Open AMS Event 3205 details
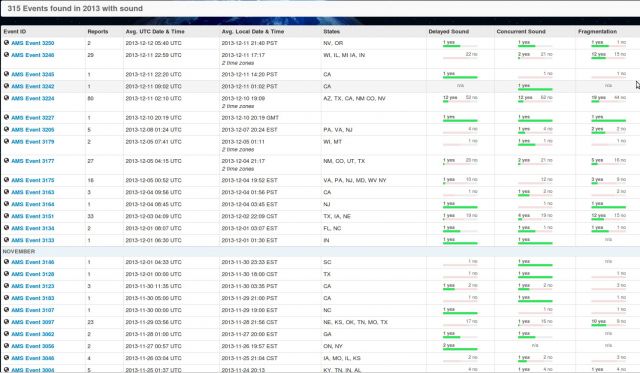The height and width of the screenshot is (373, 640). pos(33,130)
